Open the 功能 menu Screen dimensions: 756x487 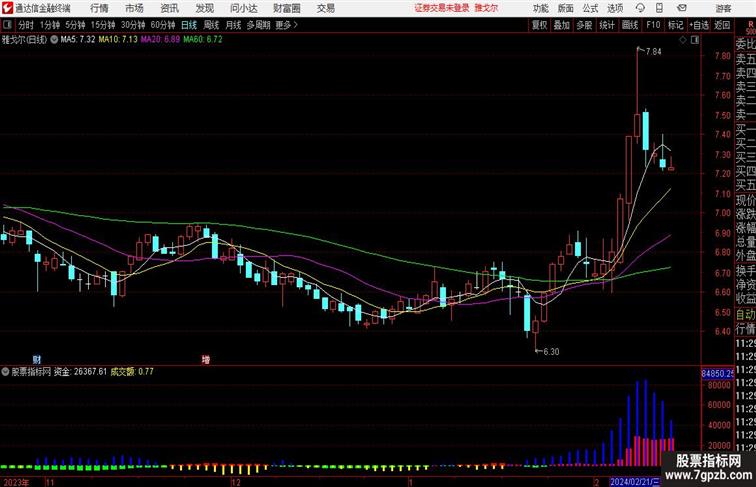tap(540, 8)
